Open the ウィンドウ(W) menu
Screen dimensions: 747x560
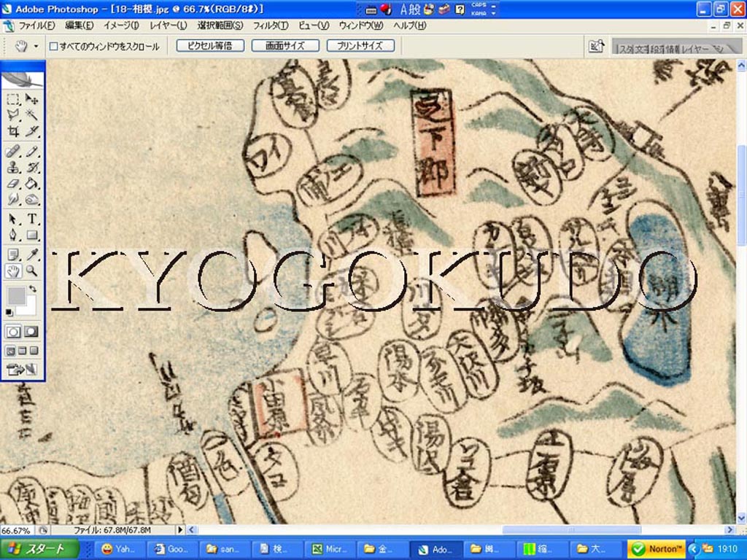click(x=361, y=26)
